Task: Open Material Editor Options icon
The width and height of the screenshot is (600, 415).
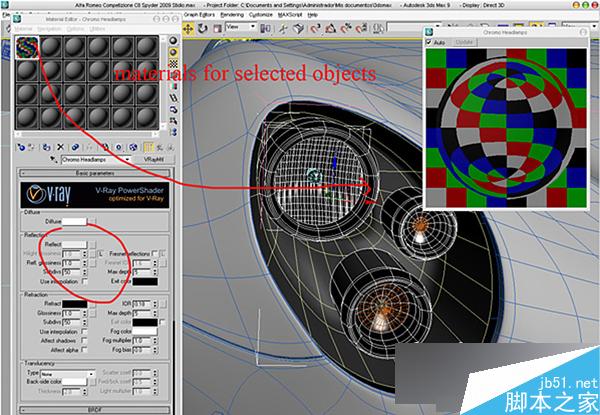Action: [x=173, y=109]
